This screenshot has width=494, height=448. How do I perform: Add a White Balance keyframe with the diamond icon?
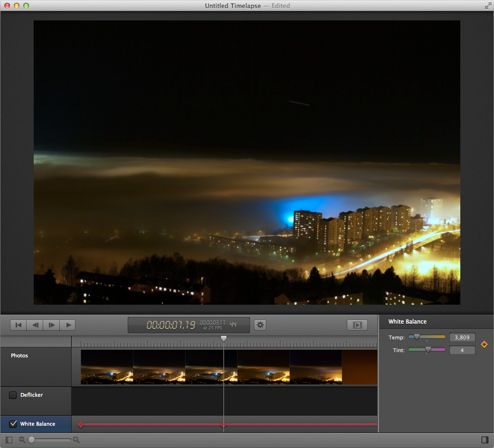[485, 345]
